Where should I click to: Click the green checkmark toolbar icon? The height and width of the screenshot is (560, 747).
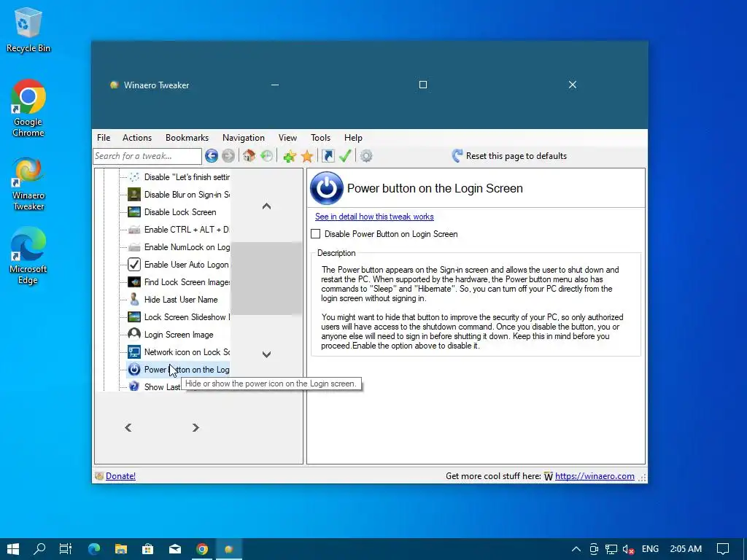[345, 156]
